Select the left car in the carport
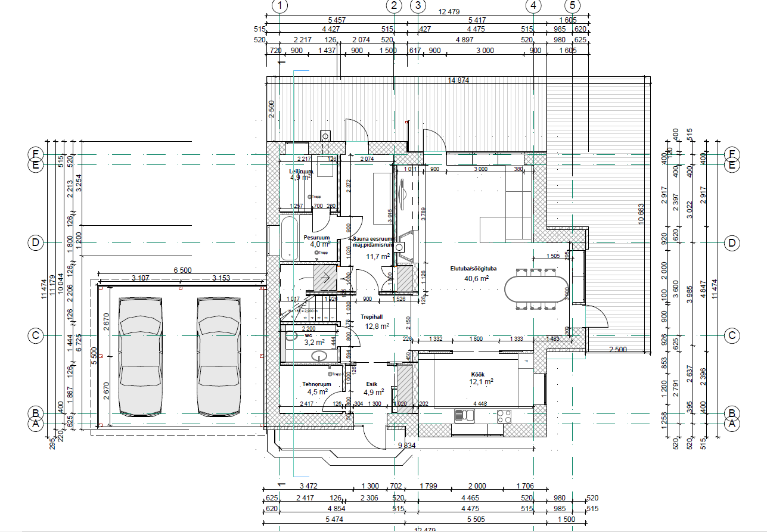The height and width of the screenshot is (532, 767). click(x=141, y=356)
